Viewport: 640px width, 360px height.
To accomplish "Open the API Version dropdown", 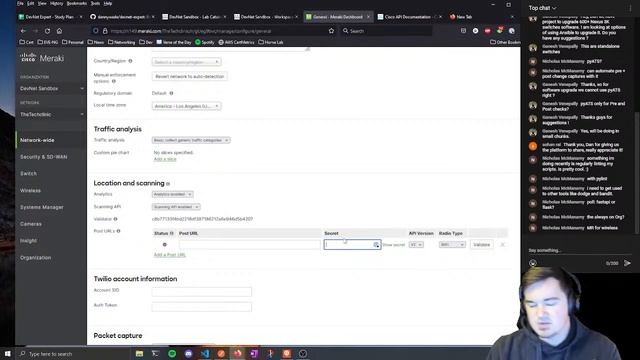I will [416, 244].
